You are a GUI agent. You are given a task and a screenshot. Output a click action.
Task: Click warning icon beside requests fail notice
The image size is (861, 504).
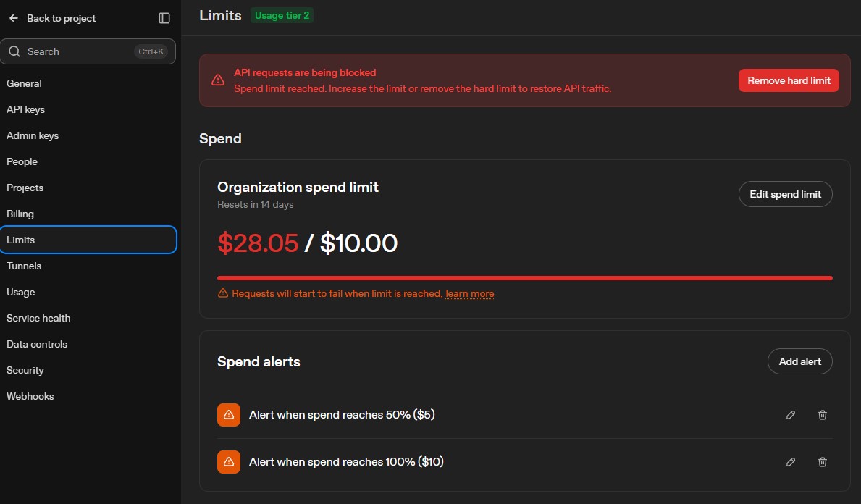pyautogui.click(x=223, y=294)
